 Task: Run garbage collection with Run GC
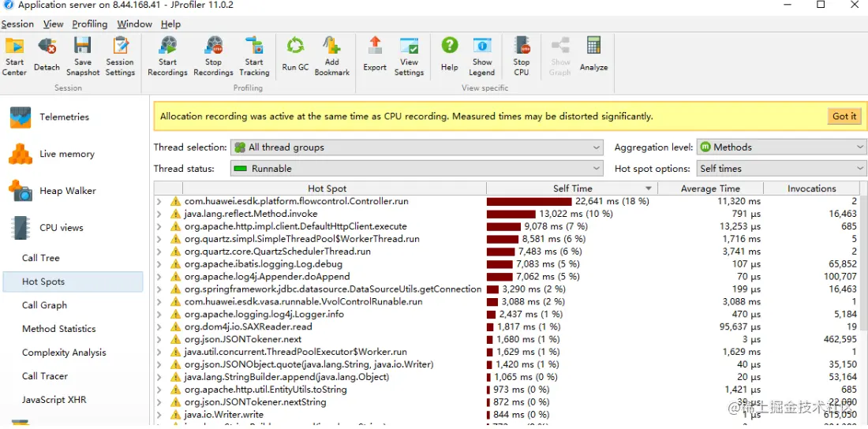(295, 55)
